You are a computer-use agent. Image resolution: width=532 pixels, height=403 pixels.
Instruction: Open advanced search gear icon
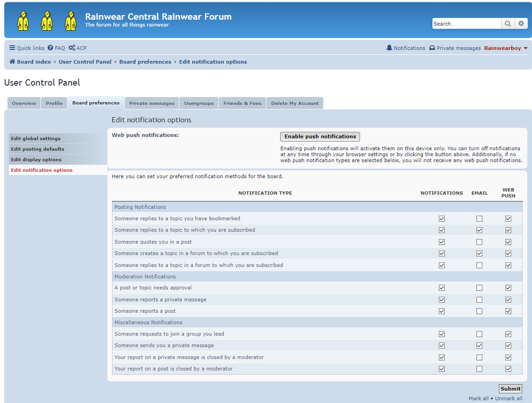pos(521,23)
